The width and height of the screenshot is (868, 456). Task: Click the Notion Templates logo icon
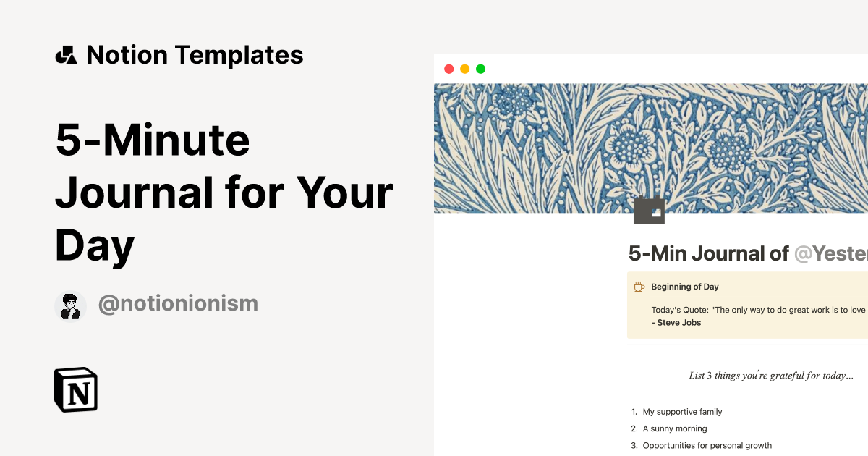pyautogui.click(x=67, y=54)
